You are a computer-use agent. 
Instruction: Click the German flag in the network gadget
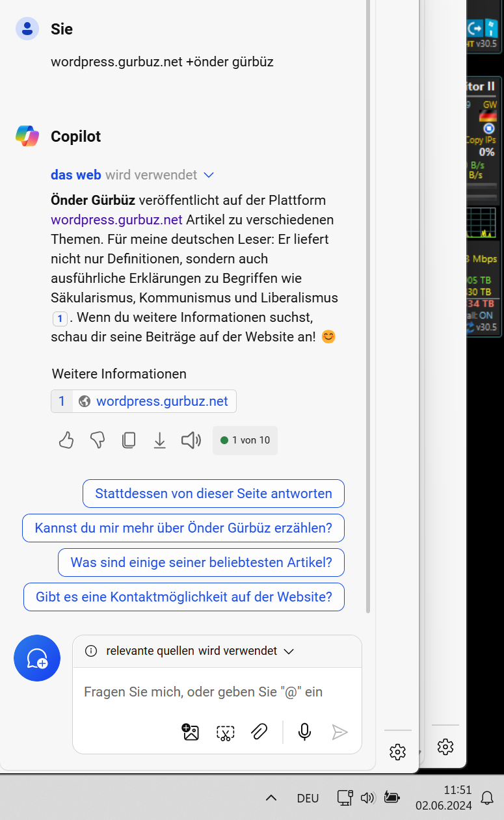488,116
